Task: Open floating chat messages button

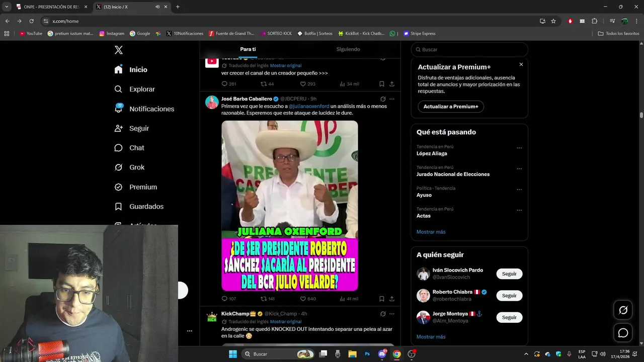Action: click(623, 333)
